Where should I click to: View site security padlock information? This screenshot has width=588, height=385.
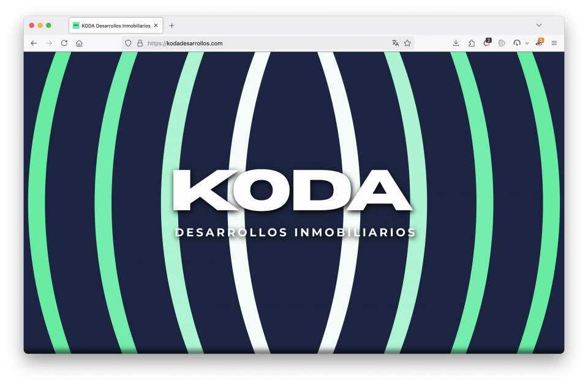tap(140, 44)
